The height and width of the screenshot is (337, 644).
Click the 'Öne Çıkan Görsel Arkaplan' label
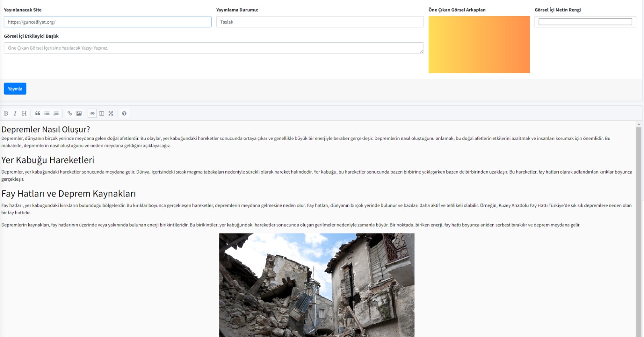[457, 10]
